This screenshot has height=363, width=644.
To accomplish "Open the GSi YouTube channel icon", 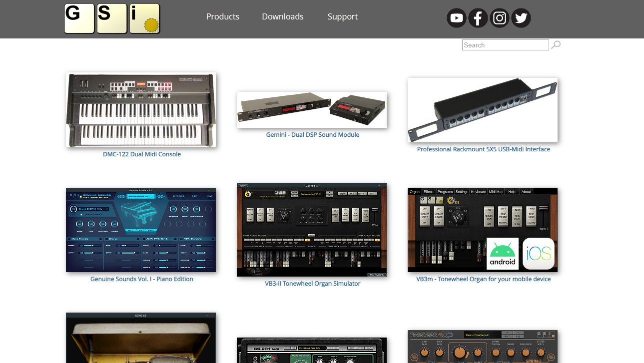I will pyautogui.click(x=456, y=18).
